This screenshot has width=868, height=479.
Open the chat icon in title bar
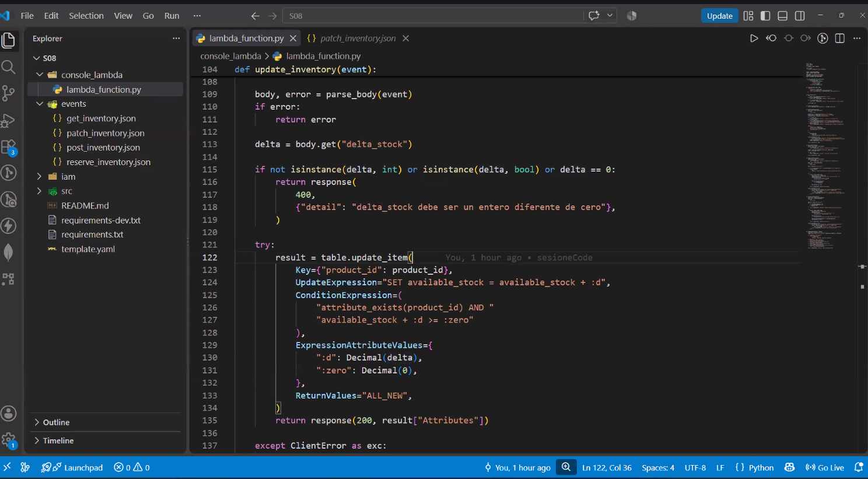(594, 16)
